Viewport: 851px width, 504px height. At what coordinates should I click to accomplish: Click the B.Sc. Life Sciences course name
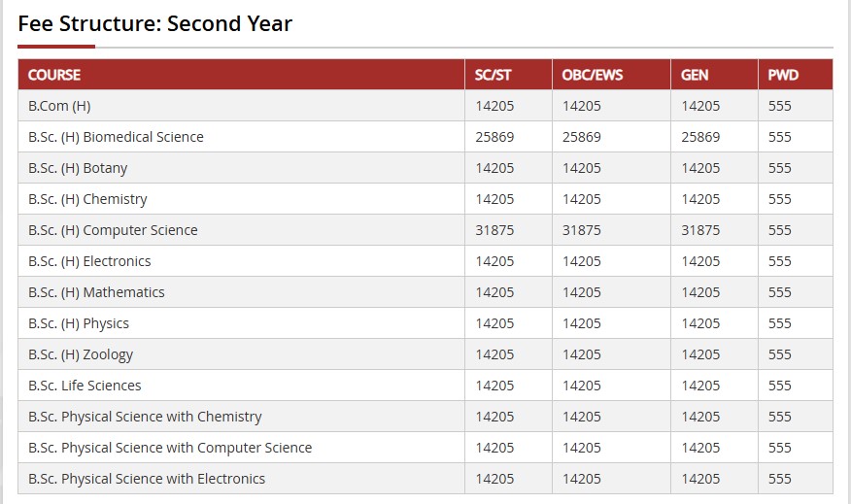click(x=85, y=386)
